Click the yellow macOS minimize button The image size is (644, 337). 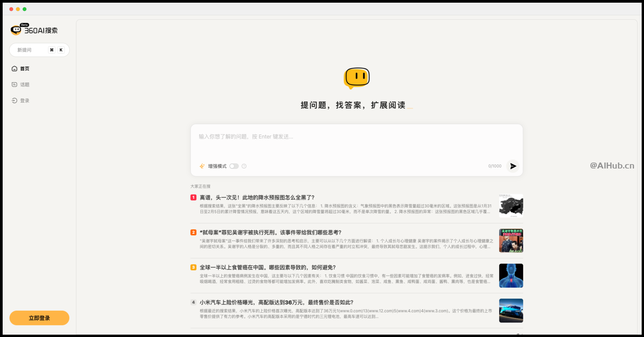point(18,9)
